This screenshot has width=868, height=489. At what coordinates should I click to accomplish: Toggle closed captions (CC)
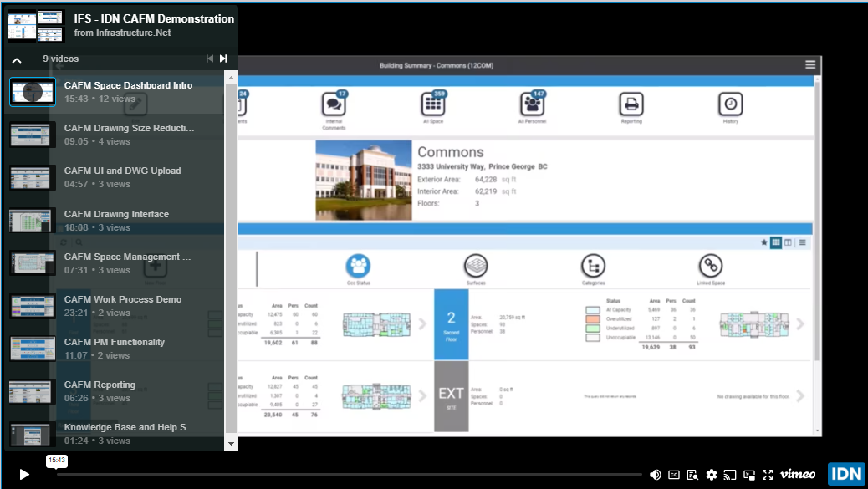click(674, 475)
